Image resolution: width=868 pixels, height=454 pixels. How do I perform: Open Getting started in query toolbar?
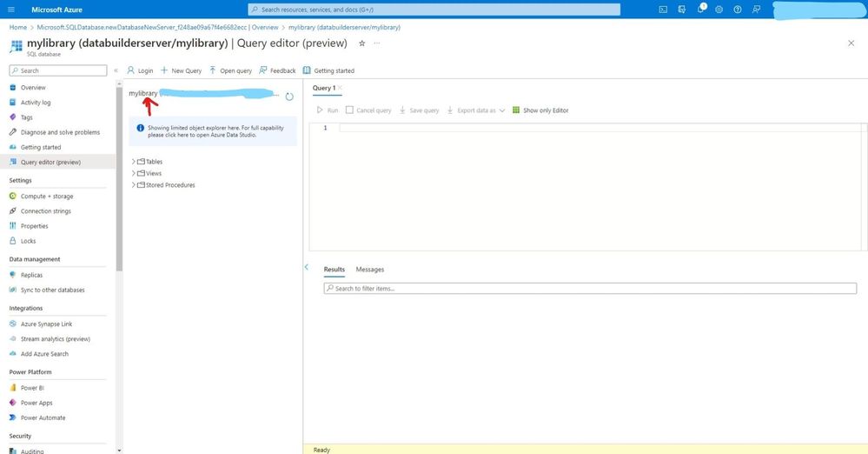328,70
